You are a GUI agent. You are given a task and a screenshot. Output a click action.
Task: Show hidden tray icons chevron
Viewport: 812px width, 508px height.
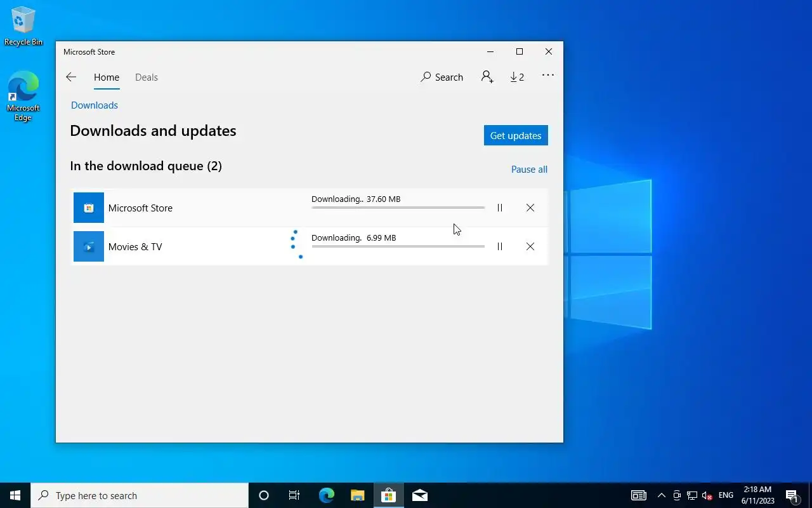(662, 495)
